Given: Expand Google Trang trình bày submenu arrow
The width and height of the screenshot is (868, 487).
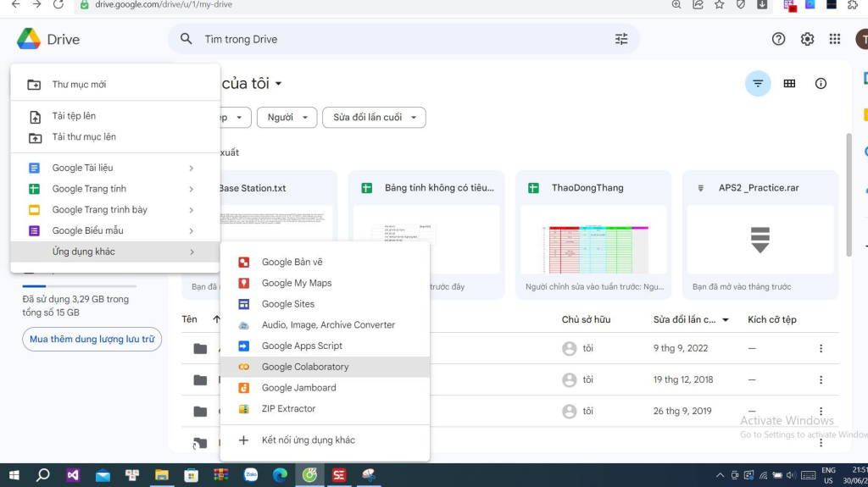Looking at the screenshot, I should click(192, 210).
